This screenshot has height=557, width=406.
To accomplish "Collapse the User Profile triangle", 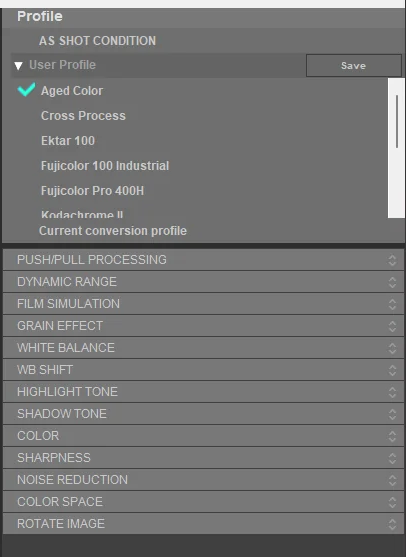I will pos(18,66).
